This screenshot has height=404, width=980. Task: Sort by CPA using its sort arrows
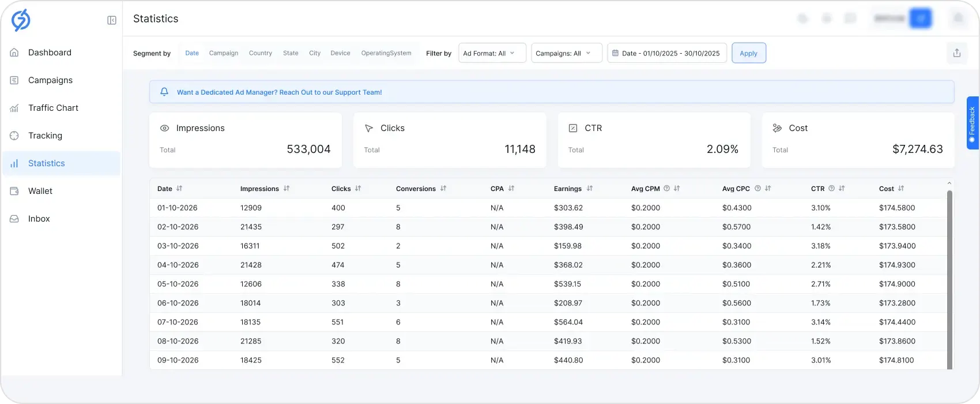511,188
